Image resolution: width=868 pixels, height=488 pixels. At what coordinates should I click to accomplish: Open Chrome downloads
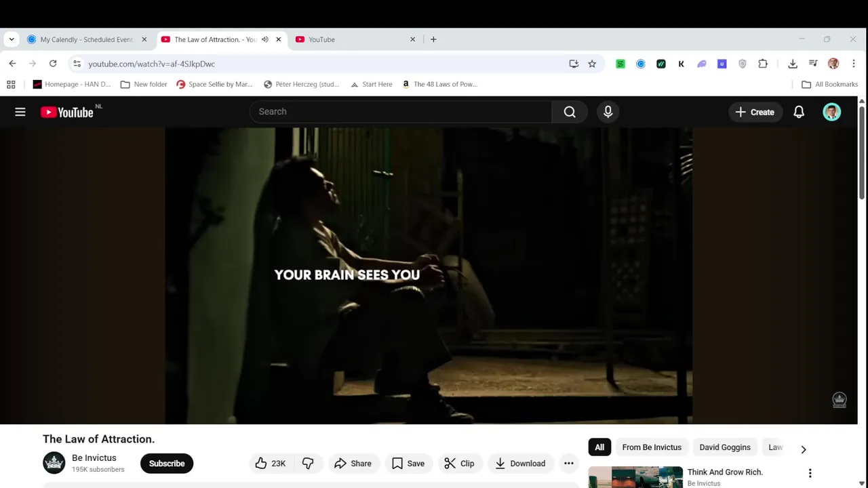point(793,64)
